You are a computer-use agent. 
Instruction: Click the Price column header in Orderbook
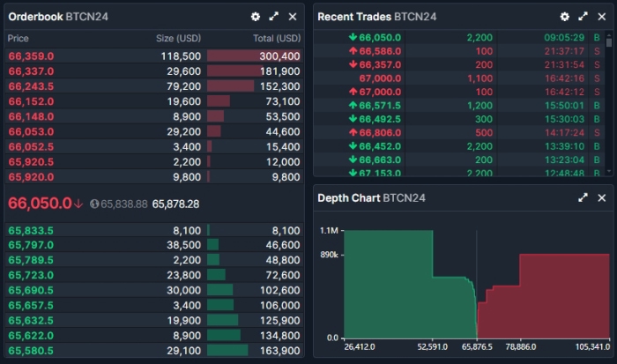tap(19, 39)
